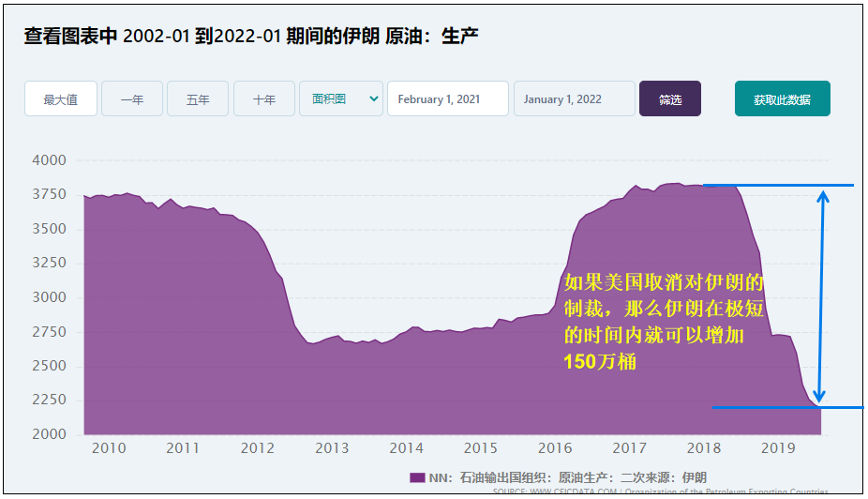Click the January 1, 2022 end date field

pos(574,98)
